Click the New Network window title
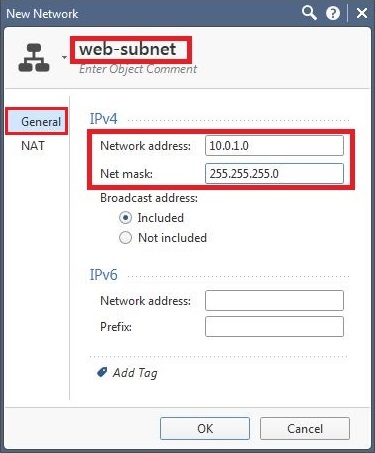The image size is (375, 453). [x=42, y=14]
